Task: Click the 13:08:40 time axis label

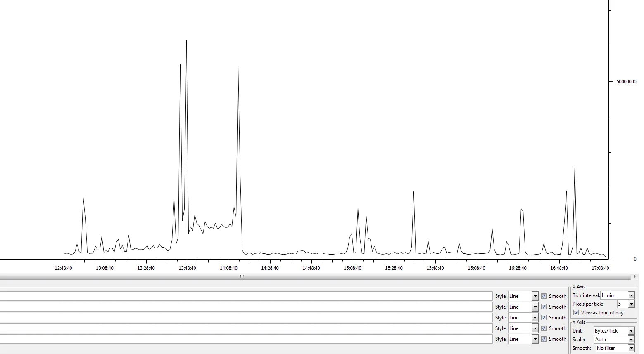Action: [105, 268]
